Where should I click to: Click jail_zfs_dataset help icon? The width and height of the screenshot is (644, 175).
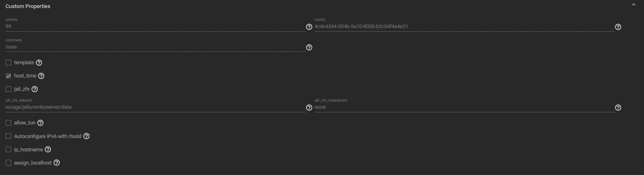309,108
